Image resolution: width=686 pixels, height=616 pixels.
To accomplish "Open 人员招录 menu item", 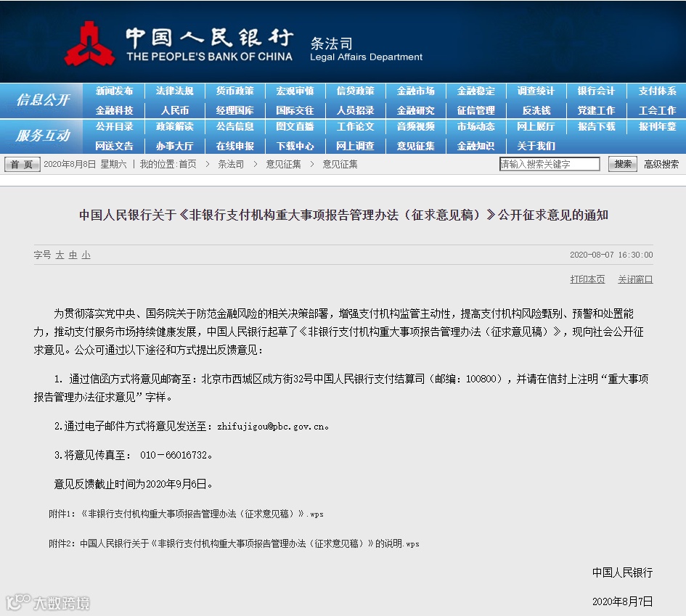I will click(355, 110).
